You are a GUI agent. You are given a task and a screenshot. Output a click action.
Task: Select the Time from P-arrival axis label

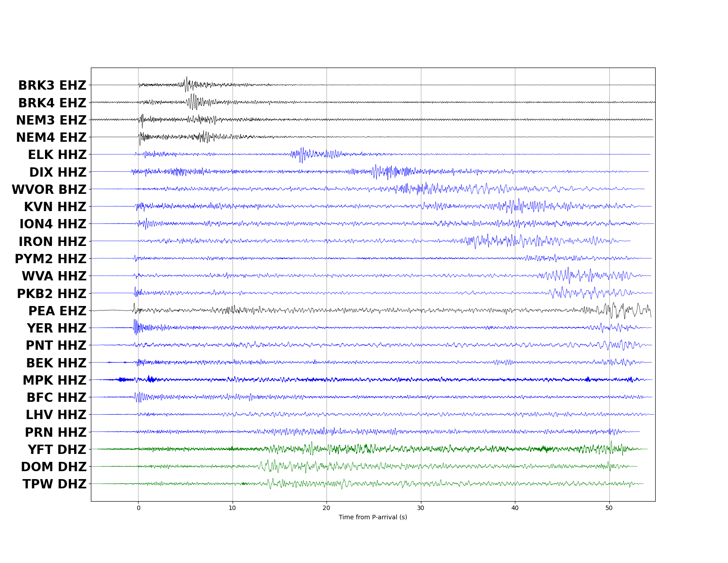[x=373, y=518]
